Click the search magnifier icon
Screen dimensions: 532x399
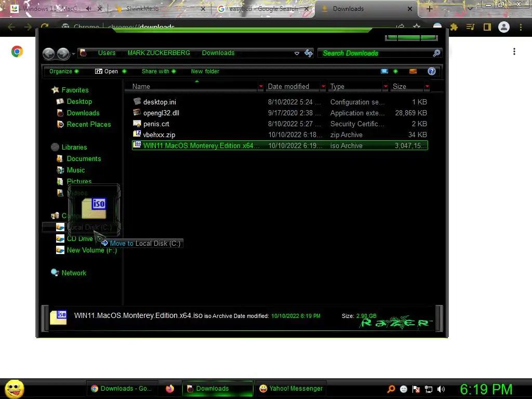tap(436, 53)
